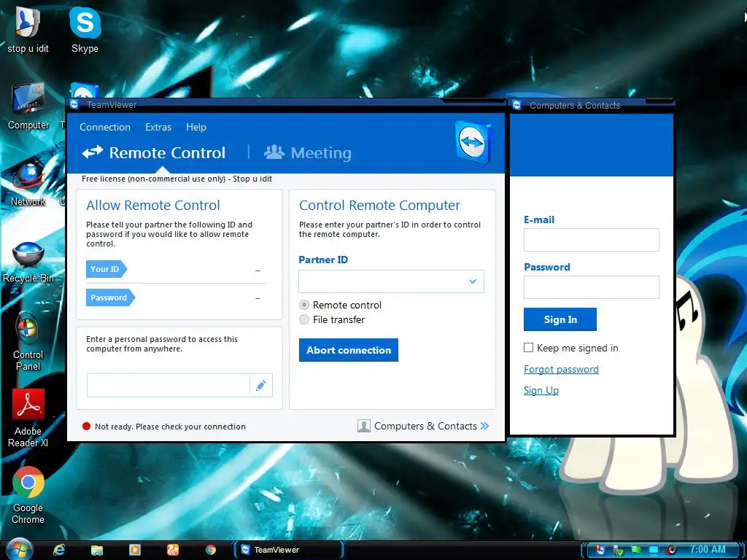Open the media player taskbar icon
This screenshot has height=560, width=747.
pos(135,550)
